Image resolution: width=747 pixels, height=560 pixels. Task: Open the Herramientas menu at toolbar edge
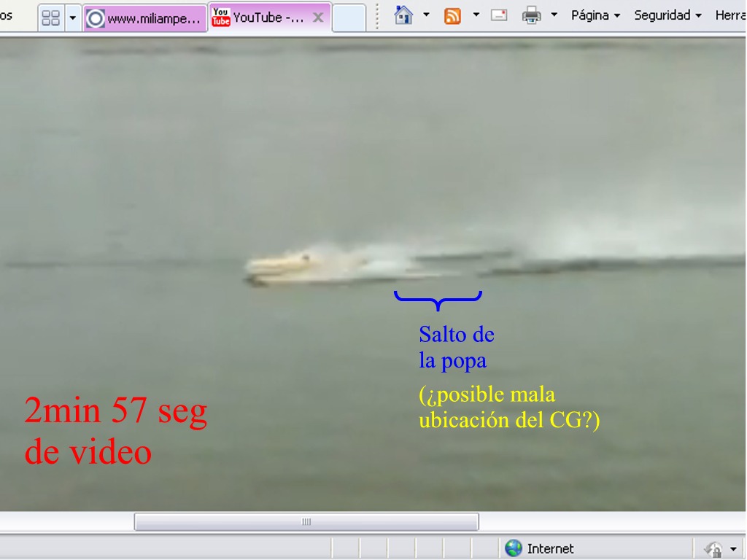point(729,15)
